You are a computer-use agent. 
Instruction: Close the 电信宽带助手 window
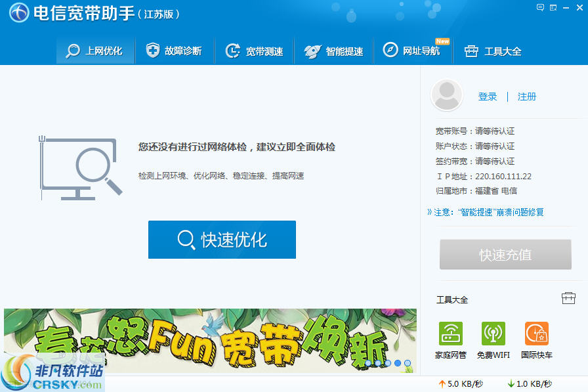579,7
